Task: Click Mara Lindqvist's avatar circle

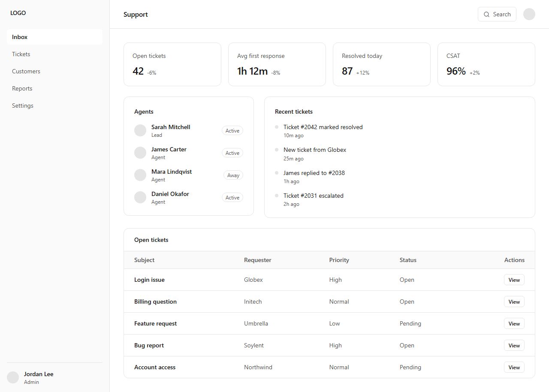Action: pyautogui.click(x=140, y=175)
